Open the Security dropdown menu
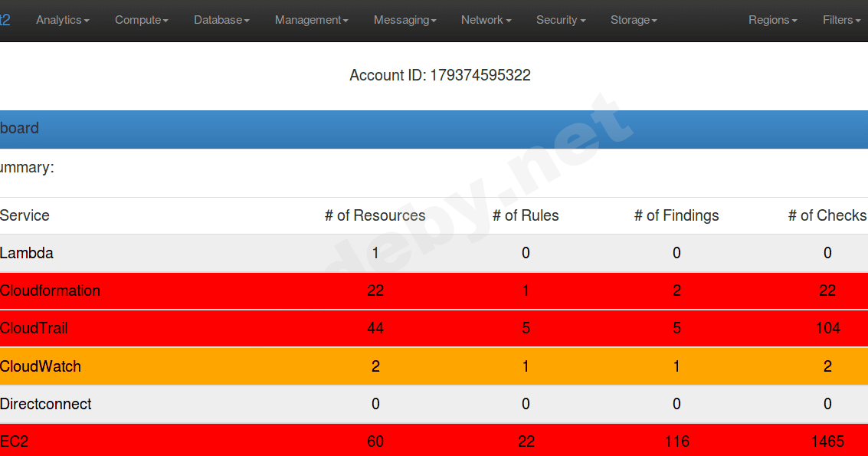868x456 pixels. point(560,20)
